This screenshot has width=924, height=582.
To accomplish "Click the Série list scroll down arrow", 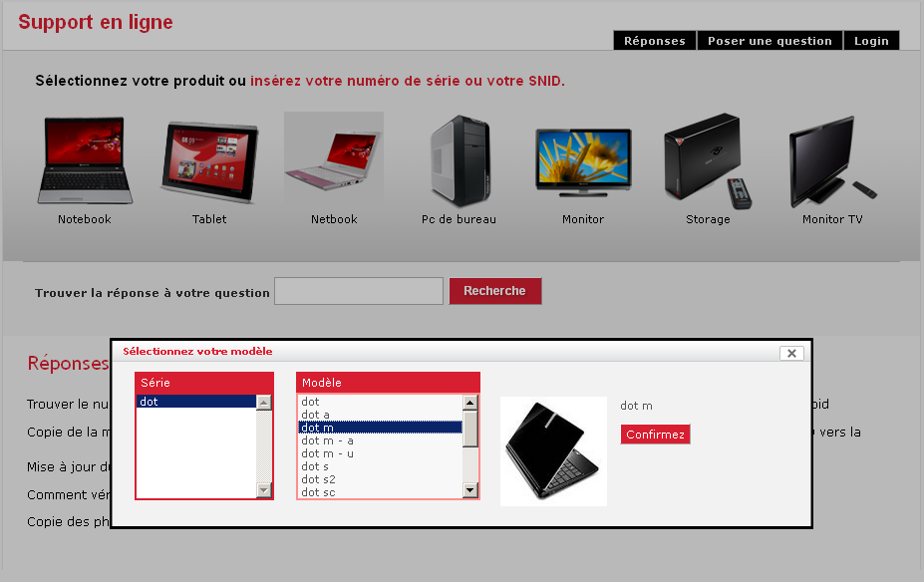I will point(264,490).
